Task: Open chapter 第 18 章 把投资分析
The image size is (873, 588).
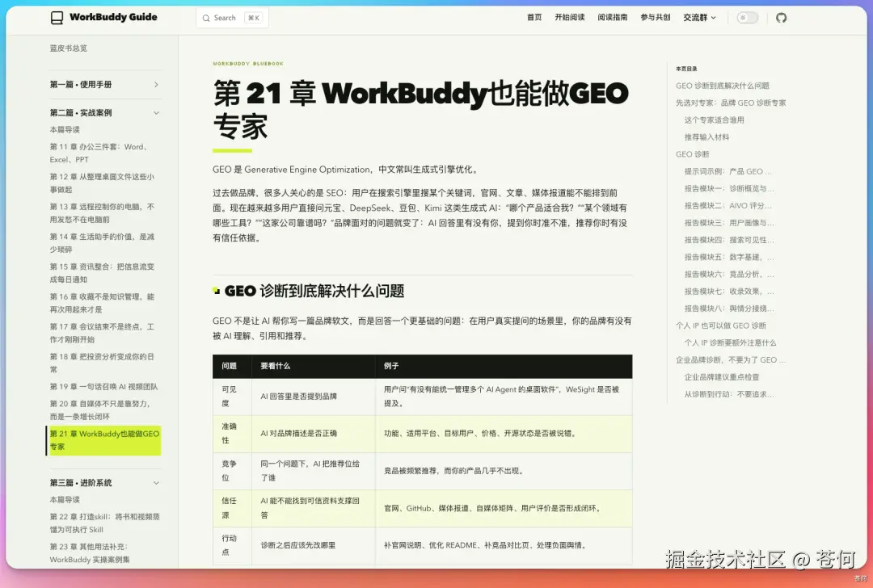Action: pyautogui.click(x=102, y=363)
